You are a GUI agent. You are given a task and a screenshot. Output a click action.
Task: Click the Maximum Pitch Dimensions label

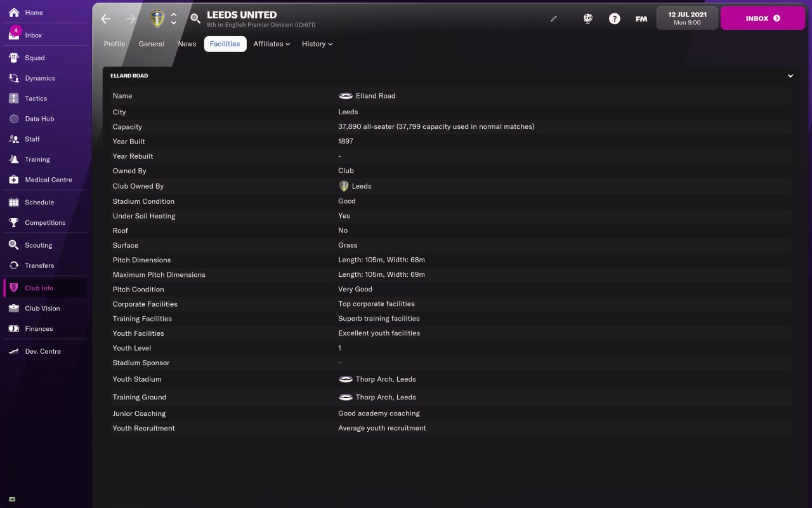tap(159, 275)
